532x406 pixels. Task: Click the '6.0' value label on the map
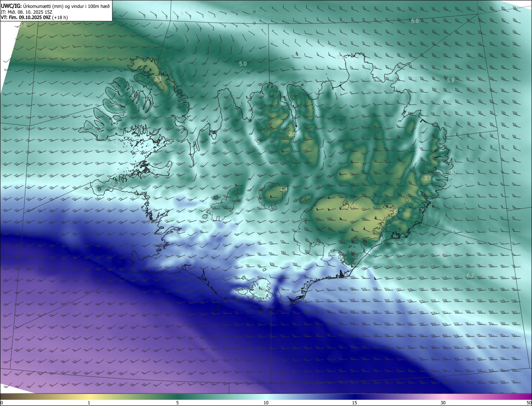[x=415, y=21]
